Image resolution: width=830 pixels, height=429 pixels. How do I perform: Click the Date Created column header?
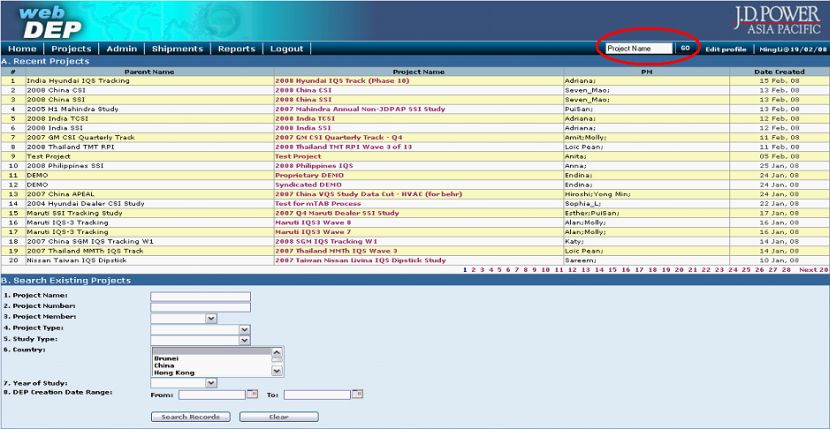tap(779, 72)
